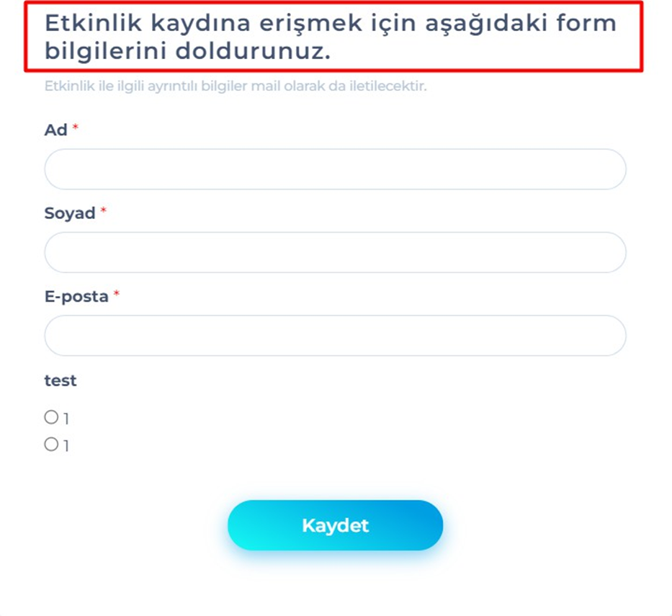The image size is (672, 616).
Task: Click the "E-posta" field label
Action: (76, 296)
